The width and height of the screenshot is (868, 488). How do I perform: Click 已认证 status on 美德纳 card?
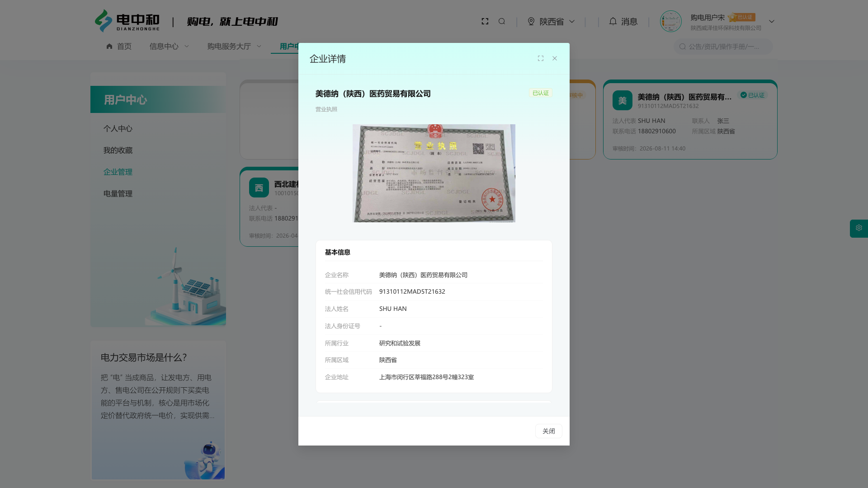pos(753,95)
